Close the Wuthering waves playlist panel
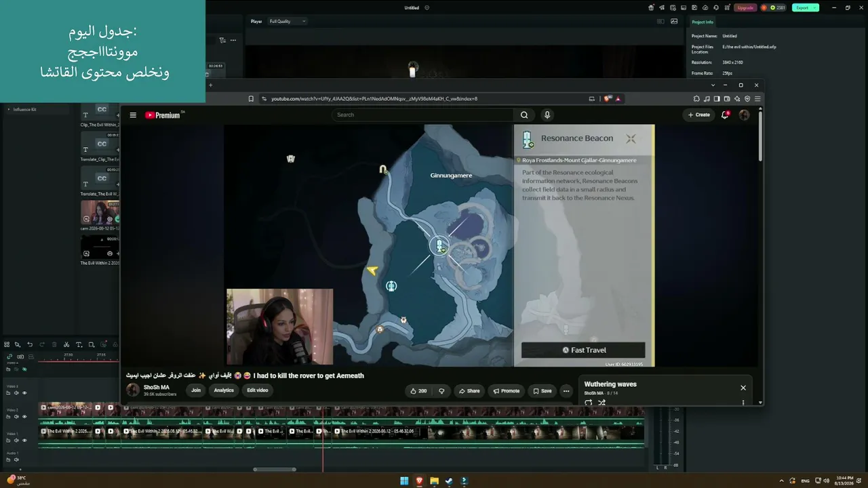This screenshot has width=868, height=488. pos(743,388)
